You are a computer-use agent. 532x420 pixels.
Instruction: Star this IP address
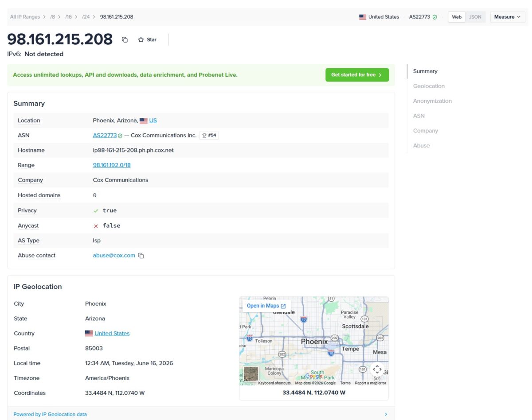tap(147, 40)
